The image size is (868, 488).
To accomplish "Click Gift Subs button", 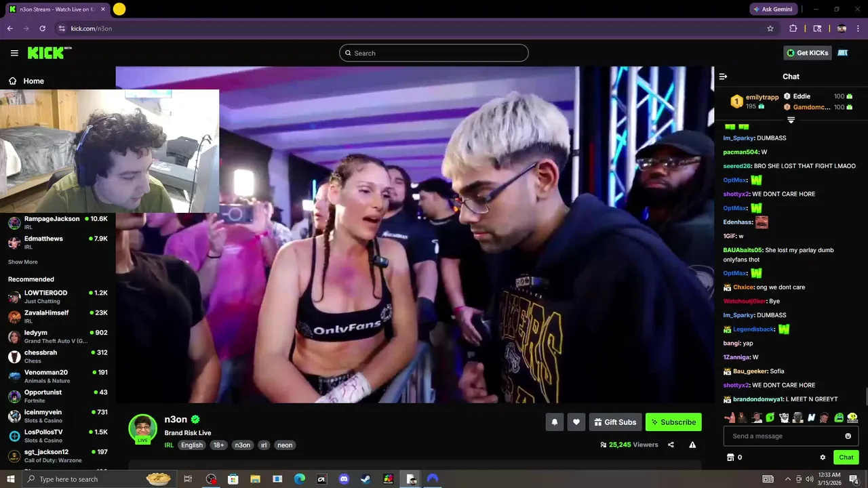I will (615, 422).
